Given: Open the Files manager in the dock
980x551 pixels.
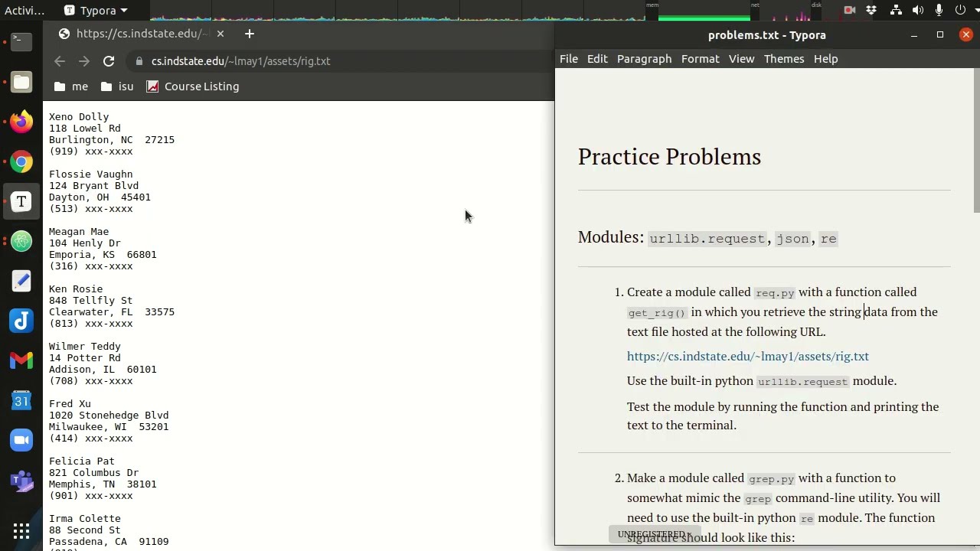Looking at the screenshot, I should click(x=21, y=82).
